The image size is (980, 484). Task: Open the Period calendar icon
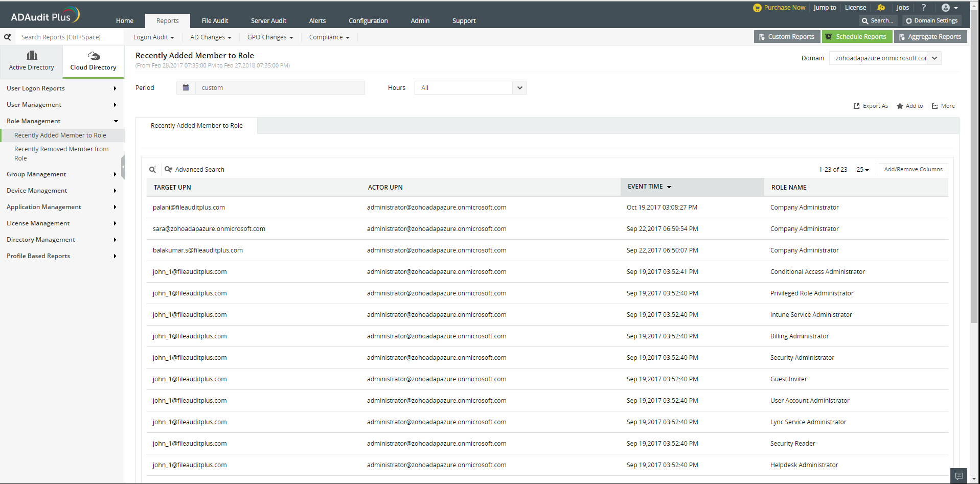coord(186,88)
